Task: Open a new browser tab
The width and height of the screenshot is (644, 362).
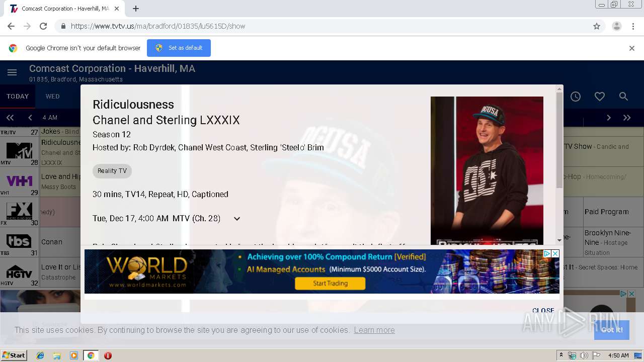Action: pos(136,9)
